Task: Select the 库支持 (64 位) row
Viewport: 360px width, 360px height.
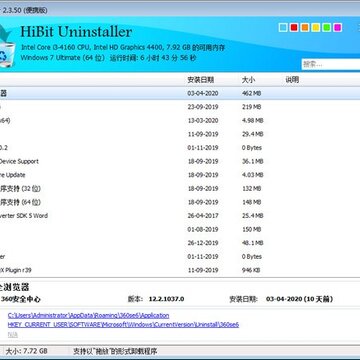Action: click(x=180, y=202)
